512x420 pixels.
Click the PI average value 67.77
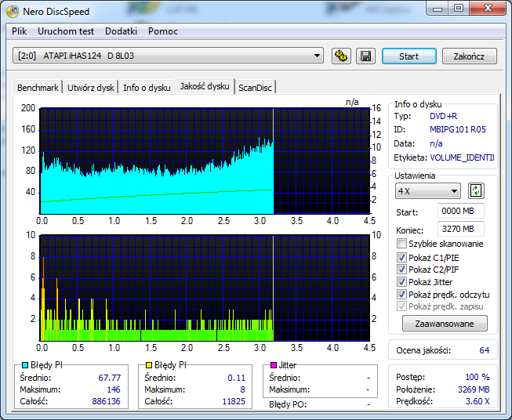(x=110, y=378)
